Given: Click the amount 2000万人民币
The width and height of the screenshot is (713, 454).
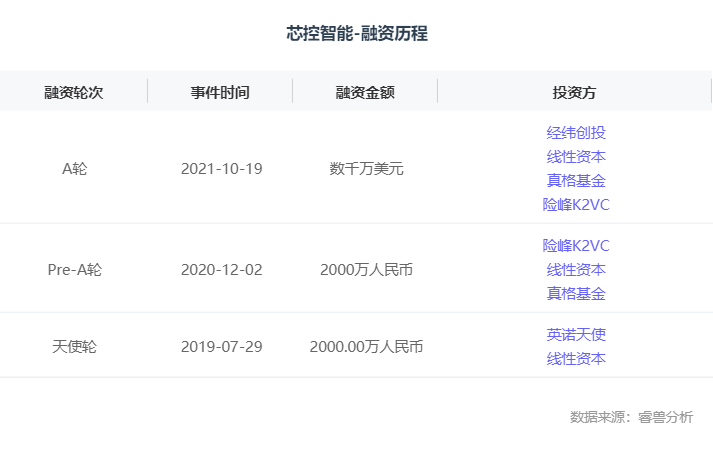Looking at the screenshot, I should pos(367,270).
